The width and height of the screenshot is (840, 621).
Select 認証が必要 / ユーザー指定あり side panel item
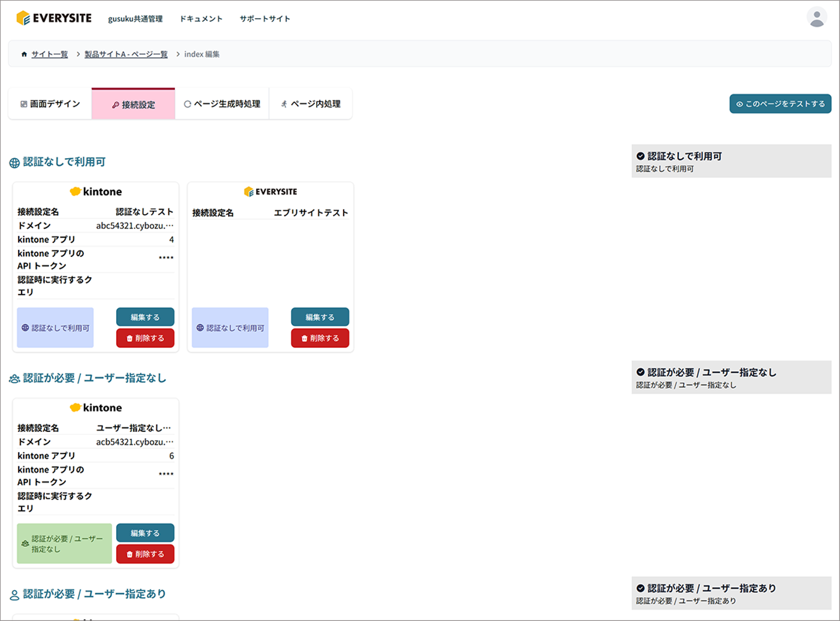pyautogui.click(x=731, y=593)
